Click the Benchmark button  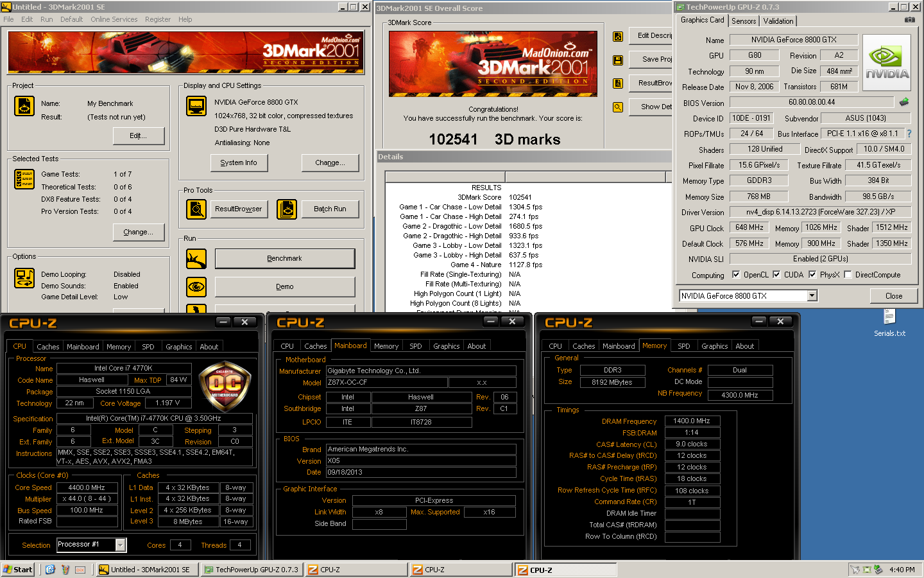point(284,258)
